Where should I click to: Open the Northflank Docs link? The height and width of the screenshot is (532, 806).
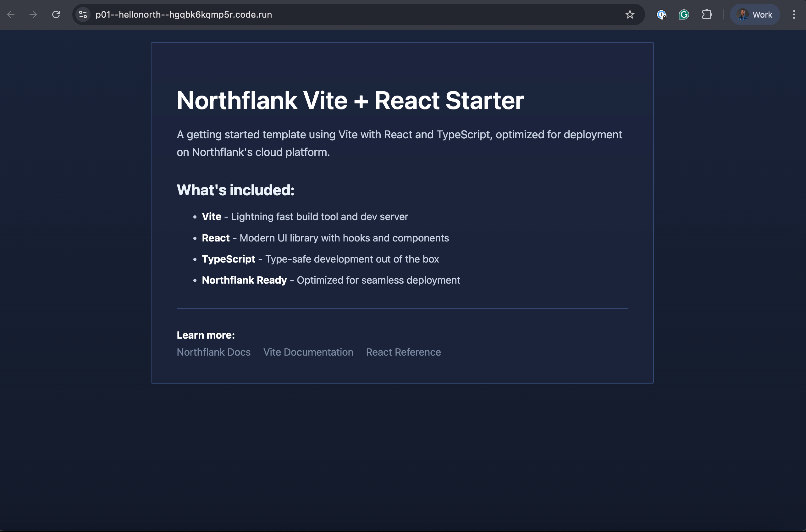point(214,352)
